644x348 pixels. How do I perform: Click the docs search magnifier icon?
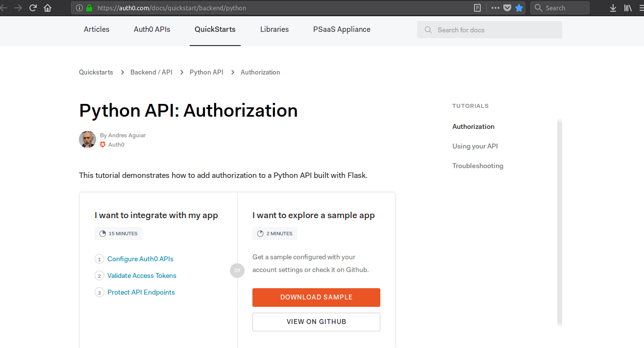(428, 30)
